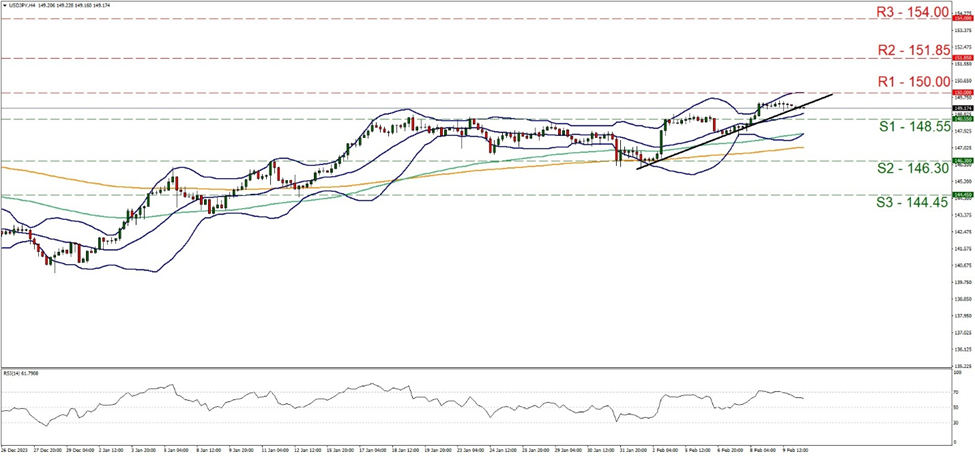Click the S2 - 146.30 support label
This screenshot has height=456, width=975.
coord(914,169)
